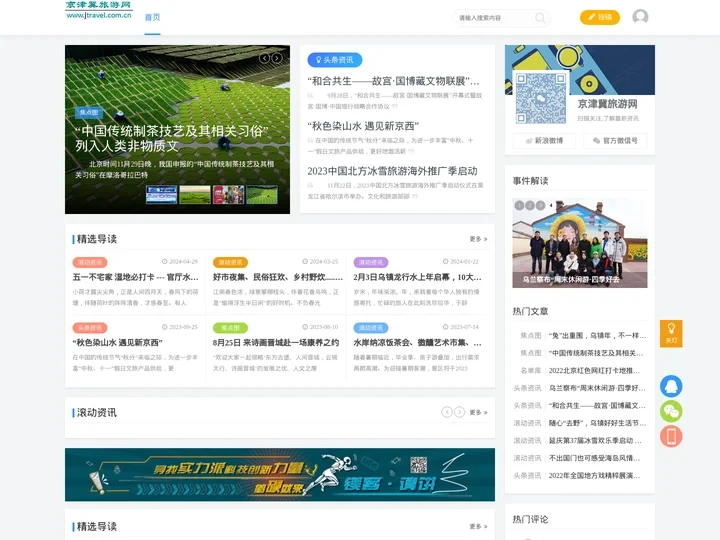This screenshot has height=540, width=720.
Task: Click the red mobile phone floating icon
Action: coord(671,436)
